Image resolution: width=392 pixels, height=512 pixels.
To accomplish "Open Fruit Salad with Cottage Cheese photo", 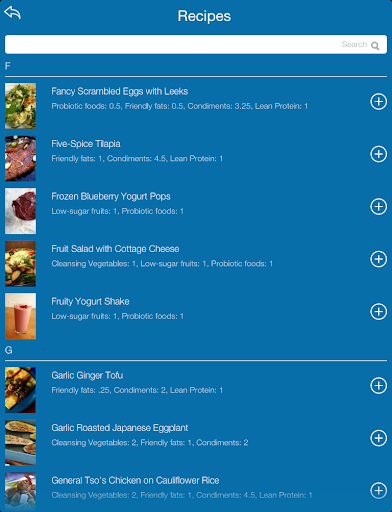I will point(20,263).
